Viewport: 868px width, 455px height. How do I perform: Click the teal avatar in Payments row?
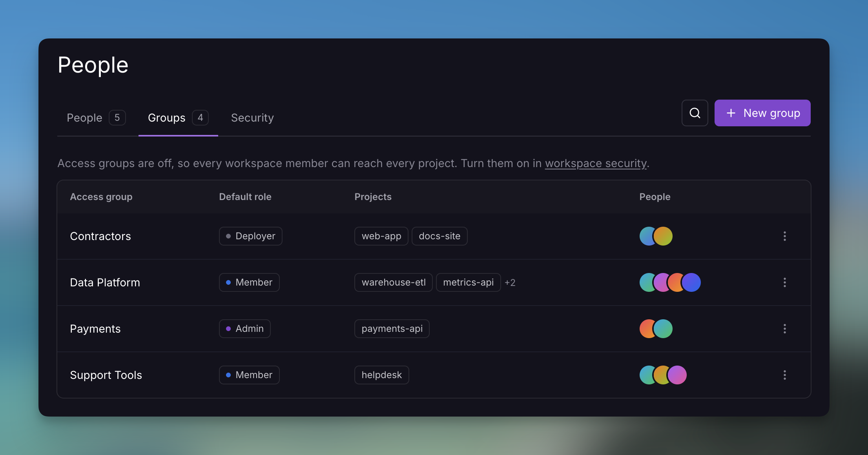pos(663,329)
